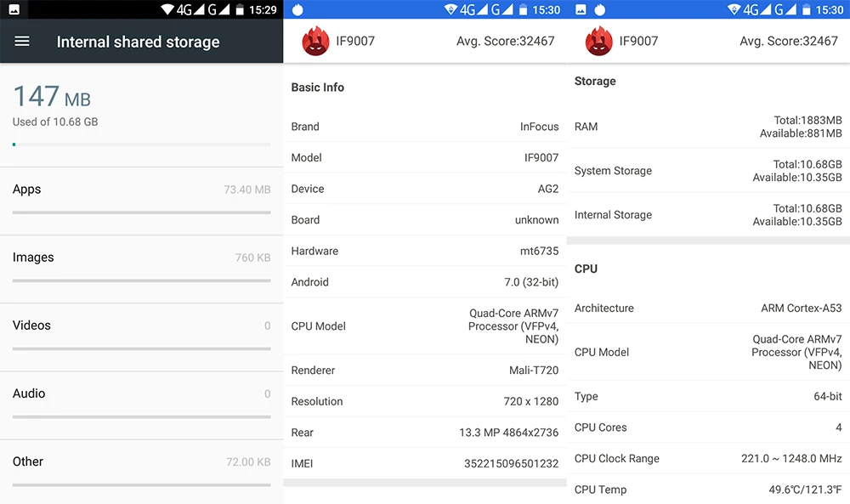Screen dimensions: 850x504
Task: Tap the AnTuTu flame logo on Storage screen
Action: (x=599, y=41)
